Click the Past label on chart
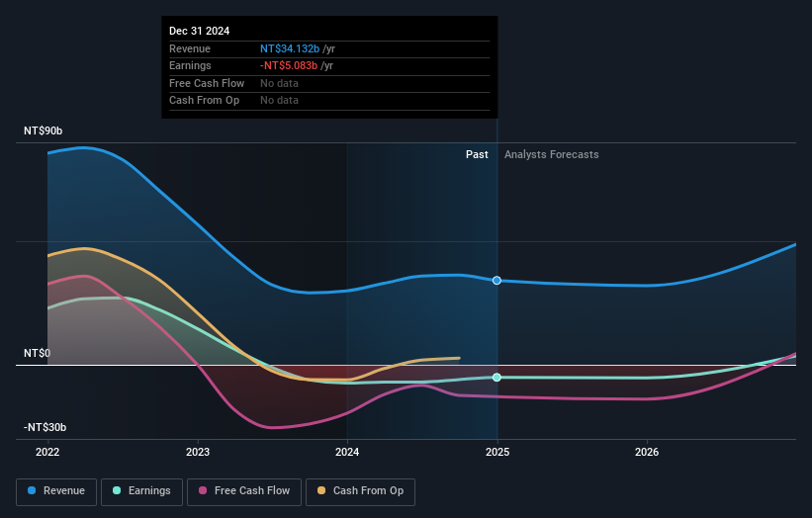Screen dimensions: 812x518 pyautogui.click(x=477, y=155)
